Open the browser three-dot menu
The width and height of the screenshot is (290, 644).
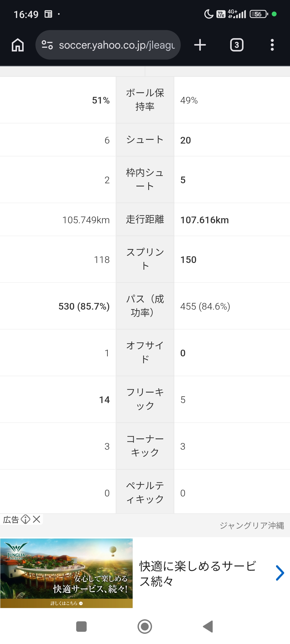[272, 45]
